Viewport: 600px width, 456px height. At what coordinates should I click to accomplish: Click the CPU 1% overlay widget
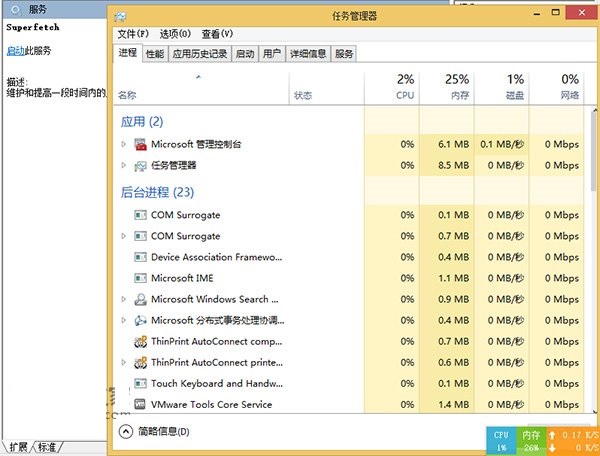(501, 441)
